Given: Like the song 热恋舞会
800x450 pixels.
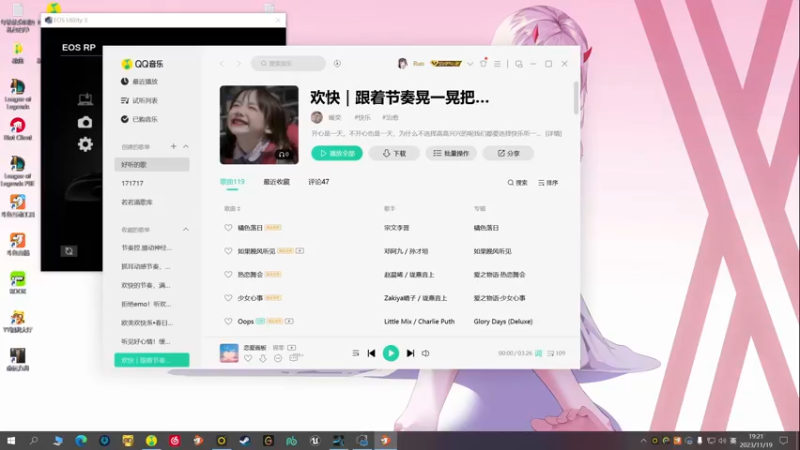Looking at the screenshot, I should click(x=228, y=274).
